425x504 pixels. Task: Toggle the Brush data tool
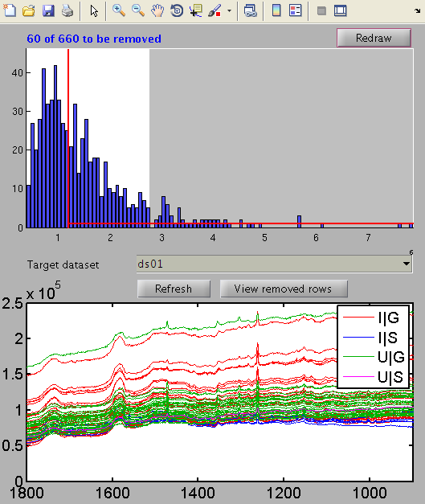point(215,10)
